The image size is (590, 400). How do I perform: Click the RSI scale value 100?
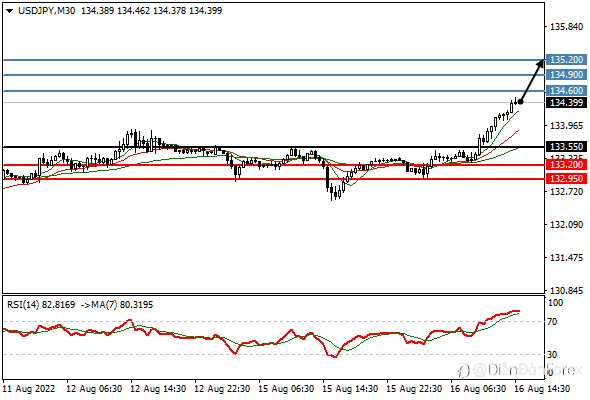click(x=555, y=303)
